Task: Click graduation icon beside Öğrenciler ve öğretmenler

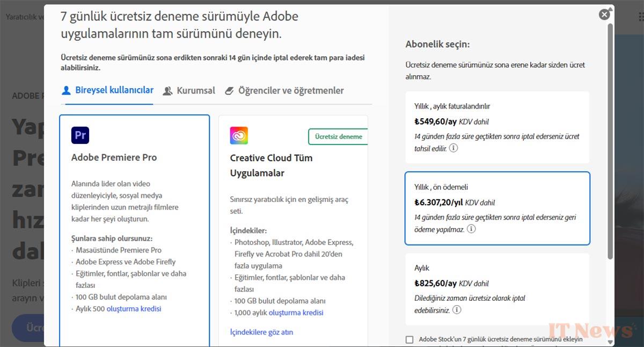Action: click(x=229, y=91)
